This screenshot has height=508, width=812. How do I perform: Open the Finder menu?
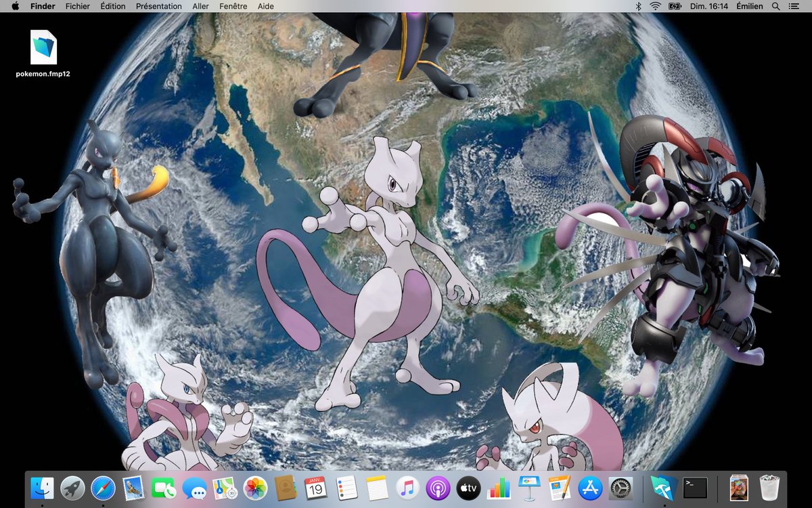coord(43,6)
